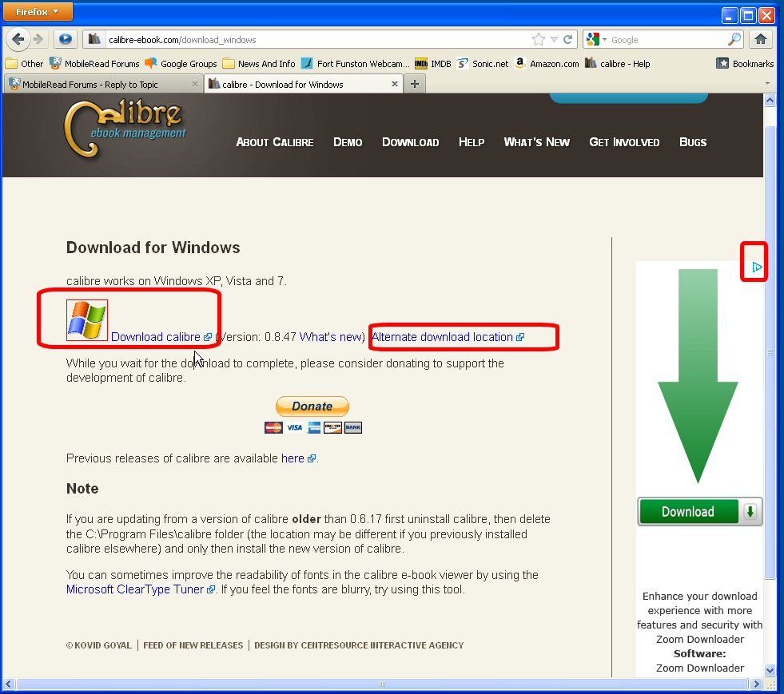
Task: Click the vertical scrollbar up arrow
Action: coord(770,100)
